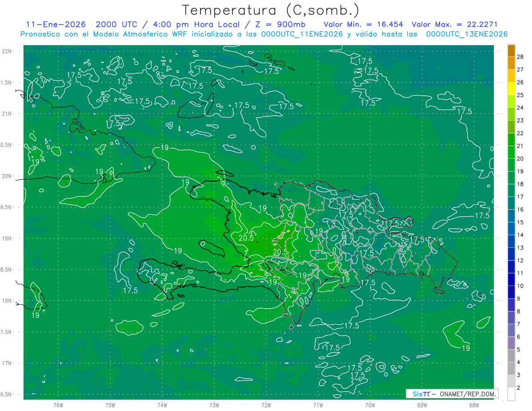Click the '21N' latitude axis label
Screen dimensions: 532x411
tap(8, 114)
